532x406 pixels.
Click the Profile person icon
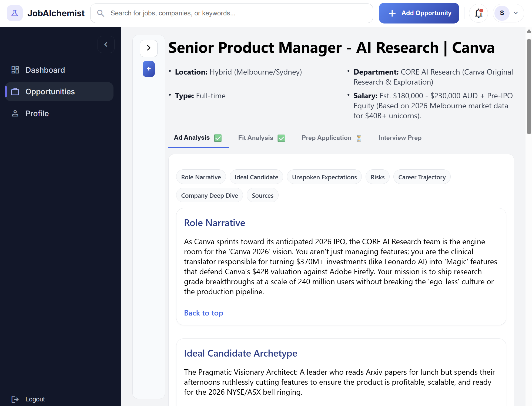point(15,113)
